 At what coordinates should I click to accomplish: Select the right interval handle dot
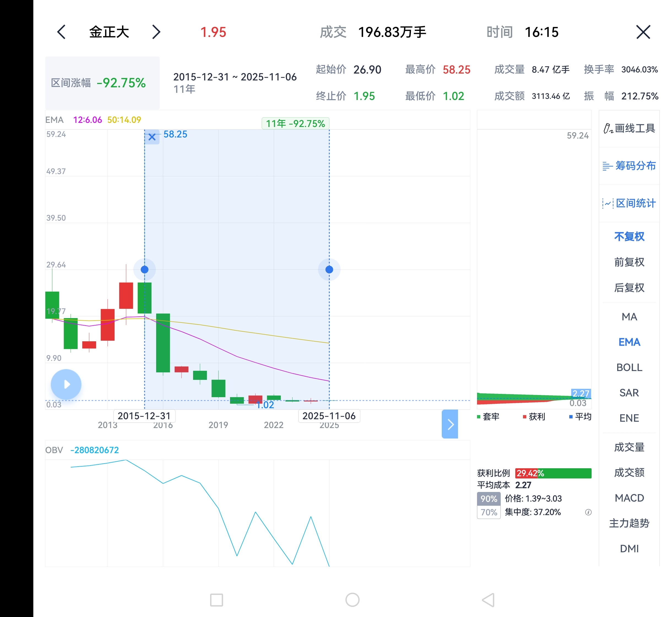(x=329, y=269)
